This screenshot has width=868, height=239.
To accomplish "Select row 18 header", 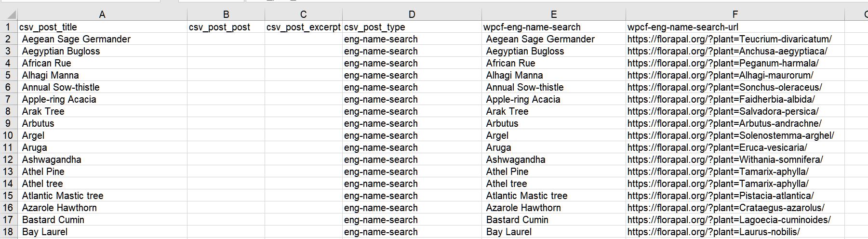I will click(8, 232).
